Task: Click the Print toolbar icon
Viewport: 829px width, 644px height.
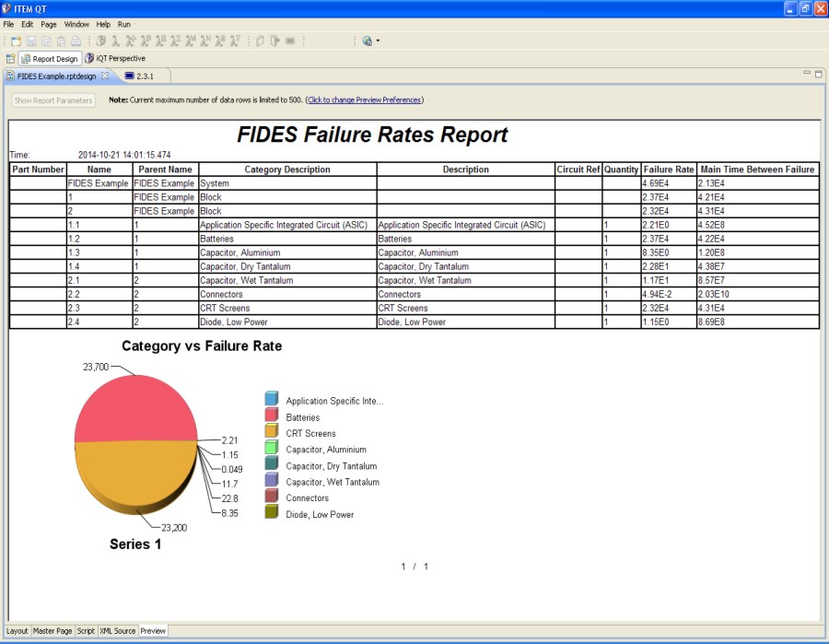Action: click(76, 41)
